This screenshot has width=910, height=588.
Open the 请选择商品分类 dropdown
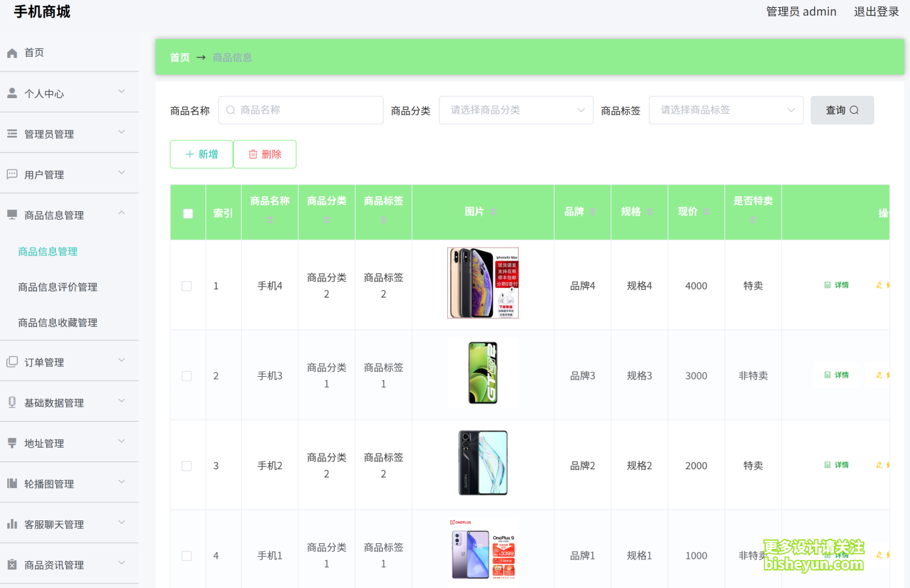(515, 110)
